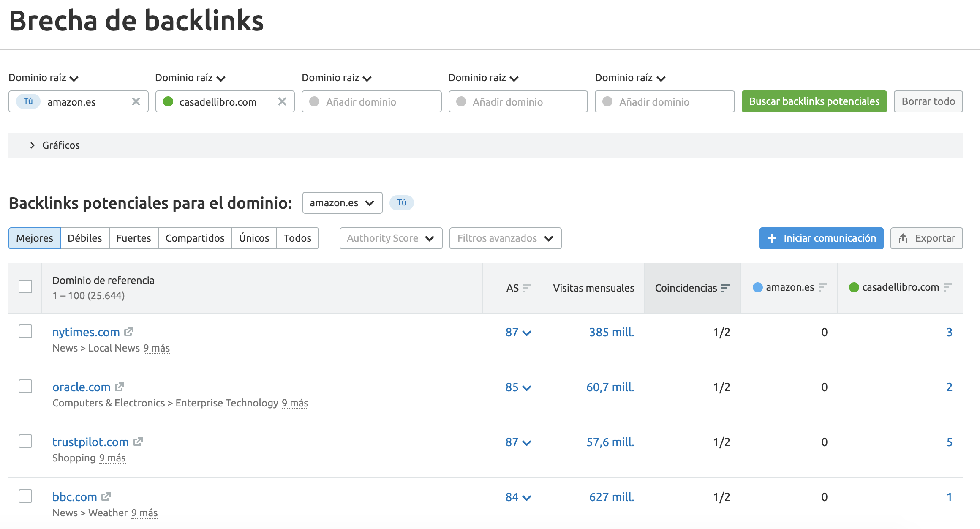Image resolution: width=980 pixels, height=529 pixels.
Task: Toggle select-all checkbox in table header
Action: pos(25,286)
